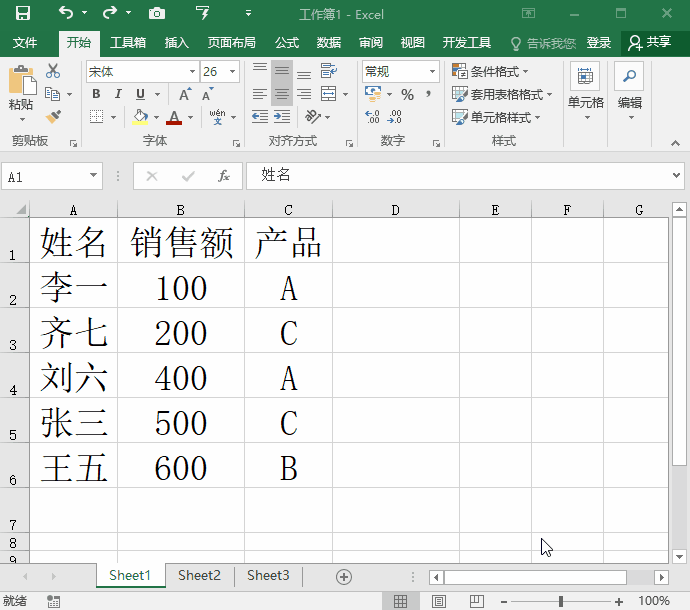The height and width of the screenshot is (610, 690).
Task: Open the 编辑 Editing group button
Action: coord(630,91)
